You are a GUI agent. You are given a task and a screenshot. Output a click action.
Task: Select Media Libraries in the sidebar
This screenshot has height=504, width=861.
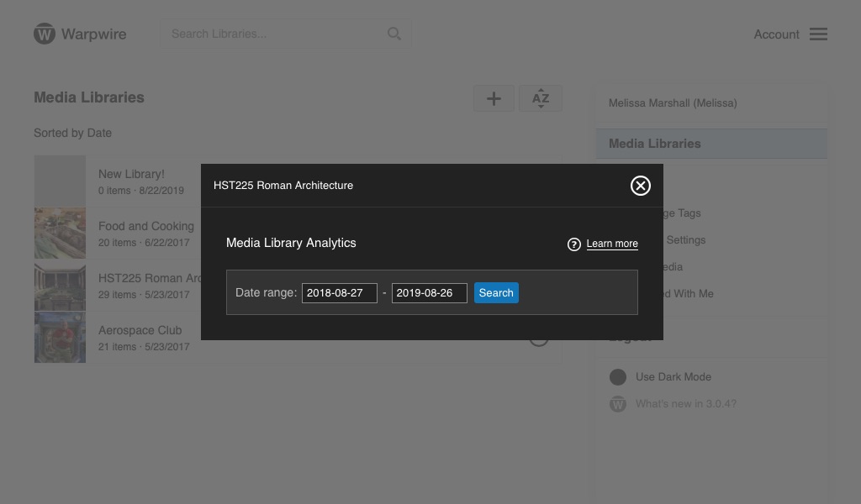click(x=711, y=144)
